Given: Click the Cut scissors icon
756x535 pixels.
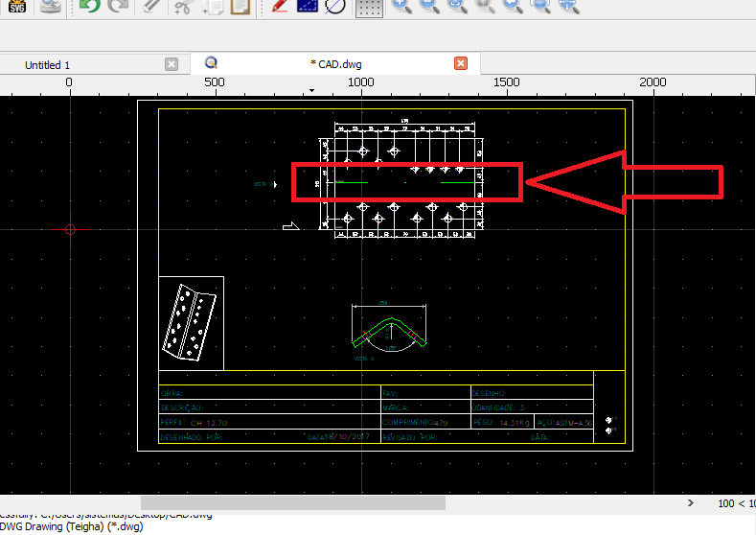Looking at the screenshot, I should click(182, 7).
